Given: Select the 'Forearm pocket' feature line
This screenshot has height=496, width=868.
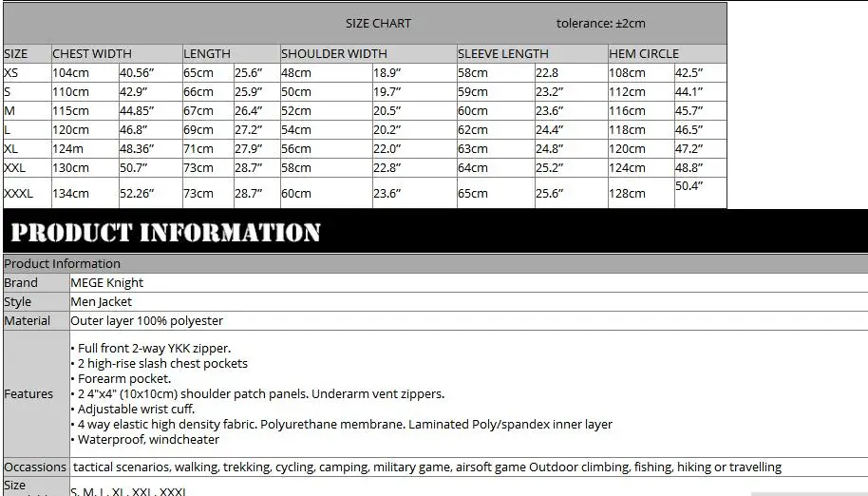Looking at the screenshot, I should 121,378.
